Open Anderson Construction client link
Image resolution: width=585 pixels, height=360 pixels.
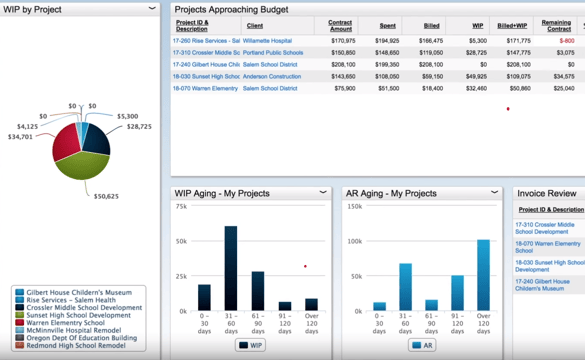pos(272,76)
